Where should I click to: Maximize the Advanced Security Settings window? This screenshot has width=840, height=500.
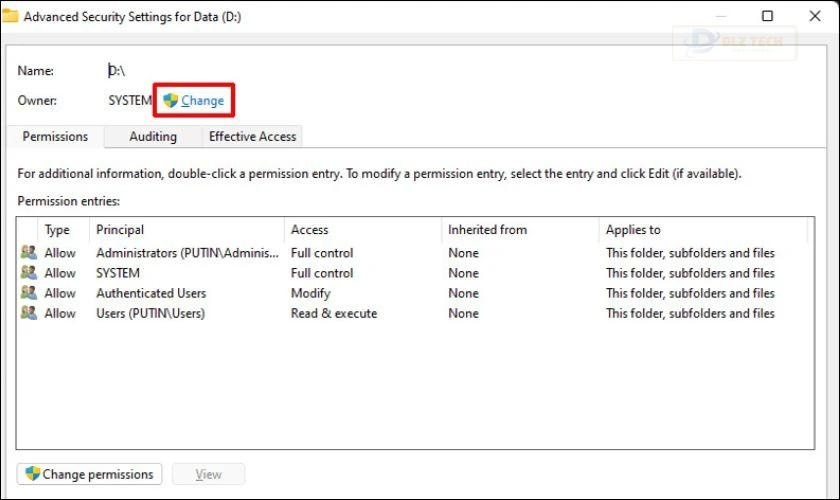coord(767,16)
